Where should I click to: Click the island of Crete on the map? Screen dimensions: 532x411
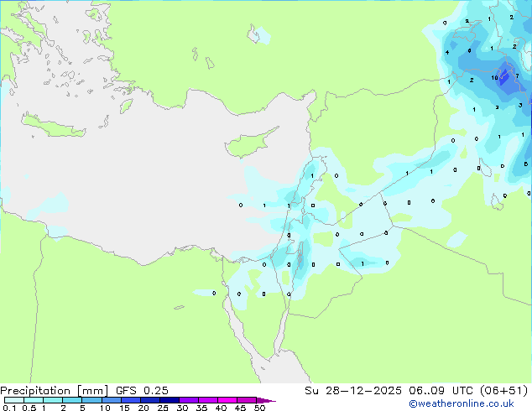tap(54, 126)
